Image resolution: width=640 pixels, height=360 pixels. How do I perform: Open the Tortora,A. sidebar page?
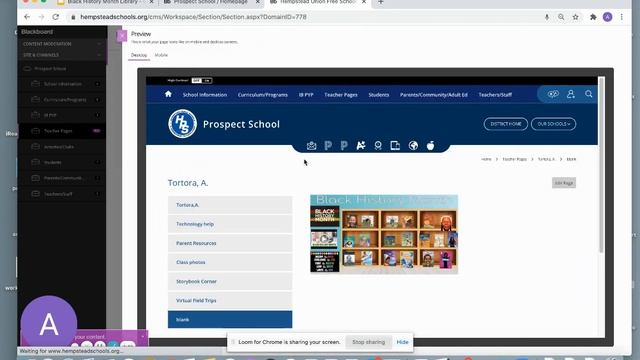pyautogui.click(x=230, y=205)
